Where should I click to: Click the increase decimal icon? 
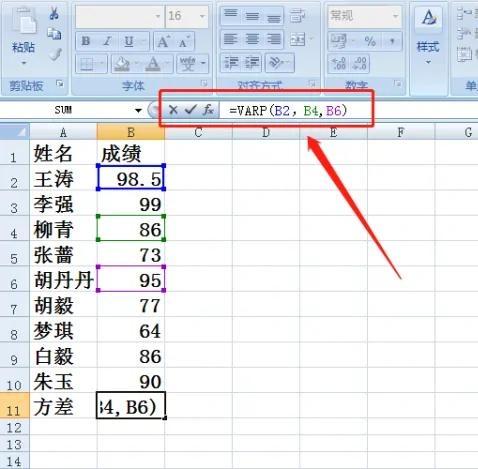click(x=338, y=63)
